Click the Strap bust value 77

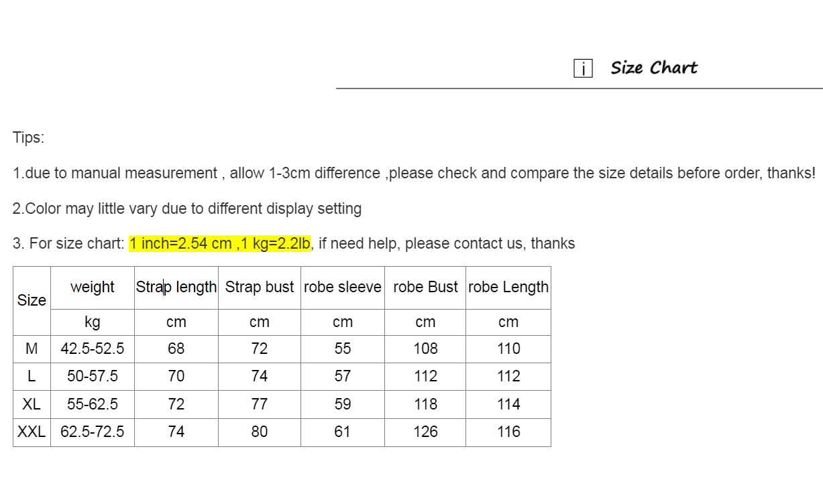[260, 404]
